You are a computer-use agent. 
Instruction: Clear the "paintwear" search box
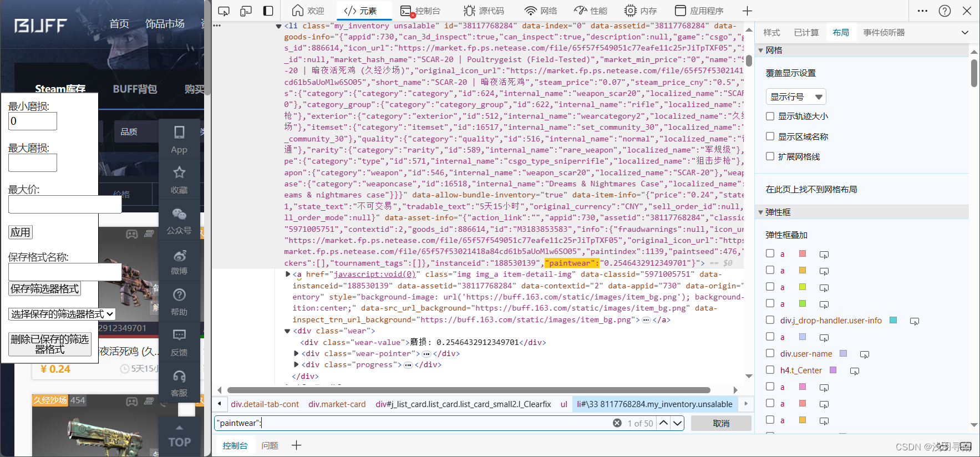pyautogui.click(x=617, y=423)
